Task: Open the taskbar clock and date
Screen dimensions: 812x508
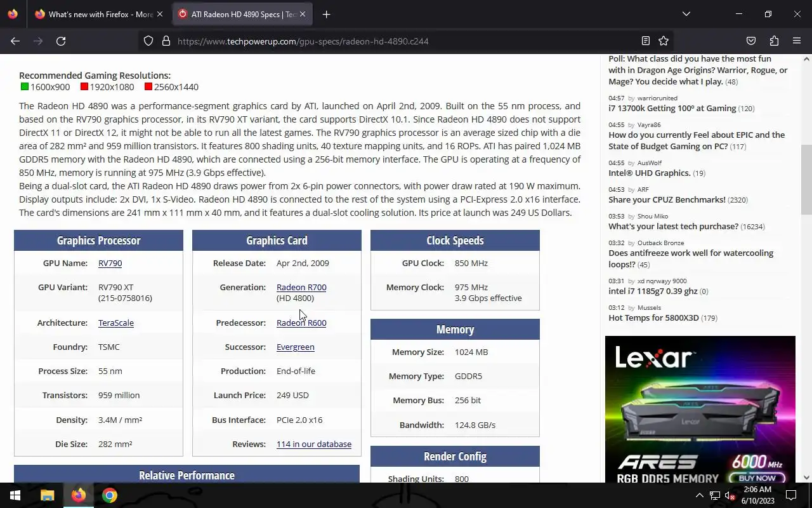Action: (x=757, y=495)
